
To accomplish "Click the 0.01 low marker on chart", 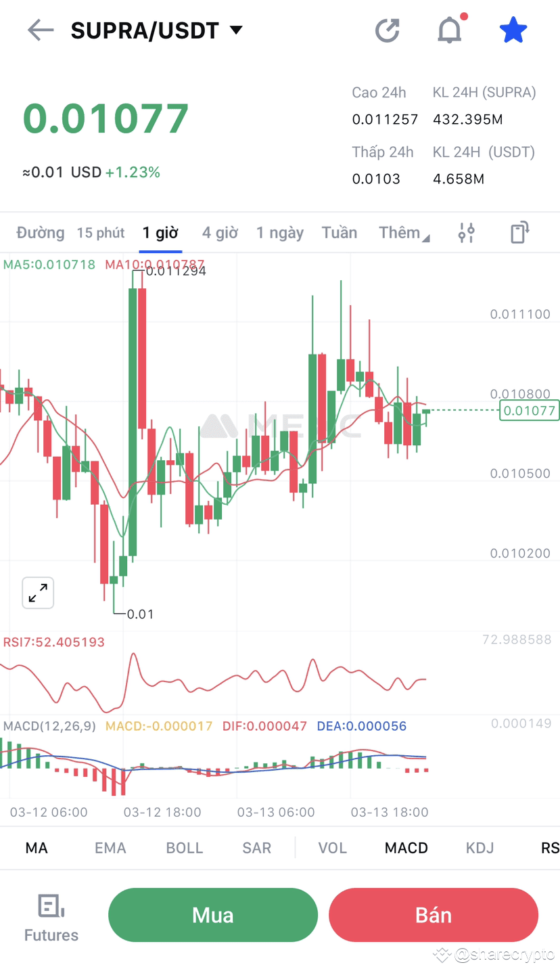I will (x=141, y=614).
